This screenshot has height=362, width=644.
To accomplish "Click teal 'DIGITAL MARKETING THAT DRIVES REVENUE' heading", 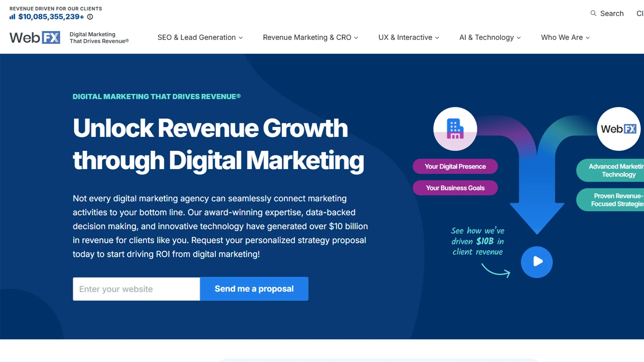I will pos(157,97).
